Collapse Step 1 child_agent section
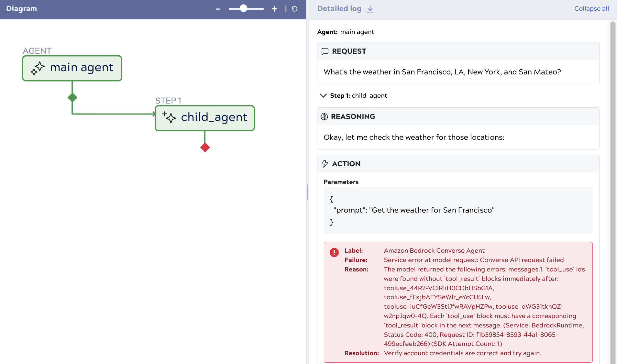617x364 pixels. tap(323, 95)
